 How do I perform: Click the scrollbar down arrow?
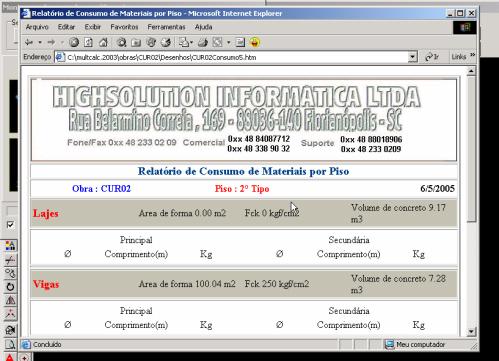click(471, 332)
